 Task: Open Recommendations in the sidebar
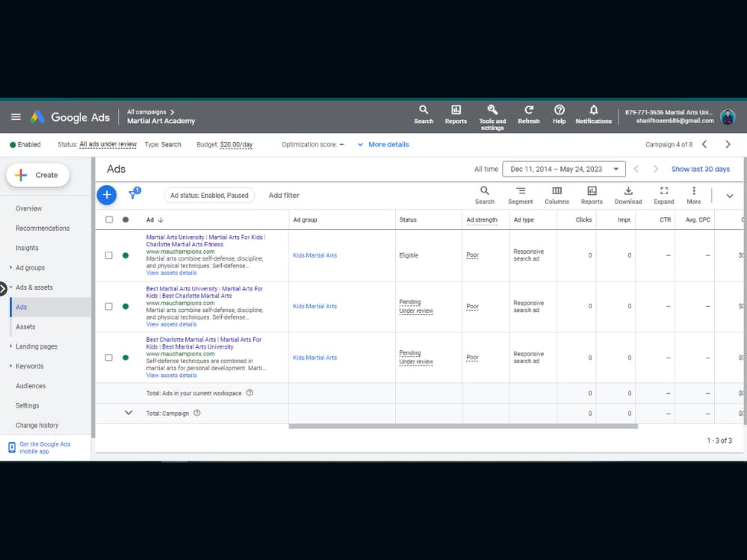43,228
